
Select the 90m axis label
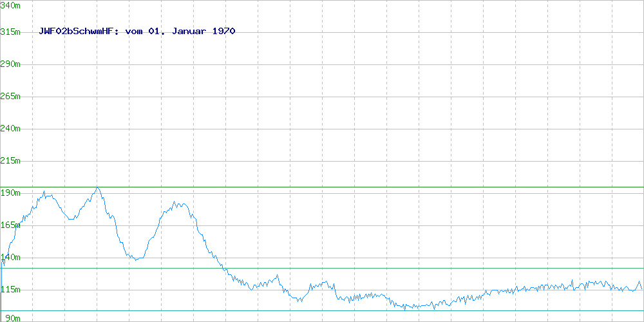tap(9, 318)
